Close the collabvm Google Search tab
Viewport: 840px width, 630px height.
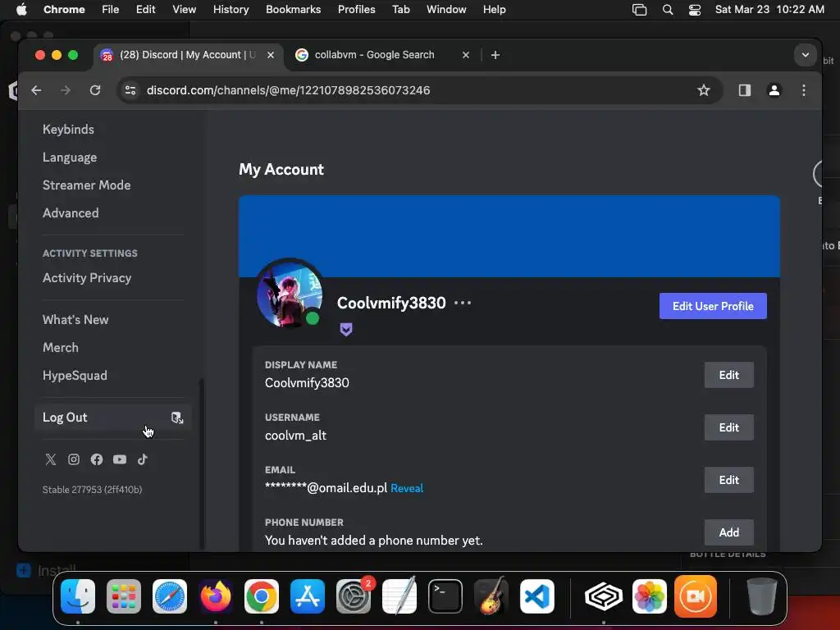[x=466, y=55]
